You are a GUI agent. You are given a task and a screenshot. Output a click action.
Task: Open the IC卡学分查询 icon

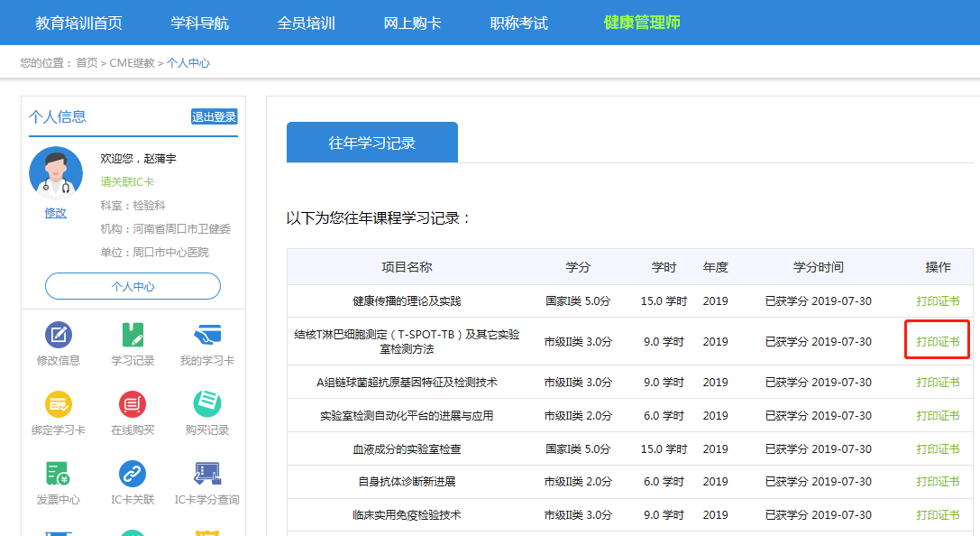[x=206, y=474]
